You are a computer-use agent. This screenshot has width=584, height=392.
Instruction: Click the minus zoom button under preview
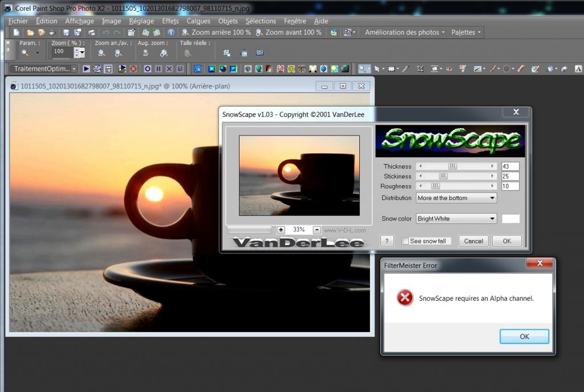[x=317, y=230]
